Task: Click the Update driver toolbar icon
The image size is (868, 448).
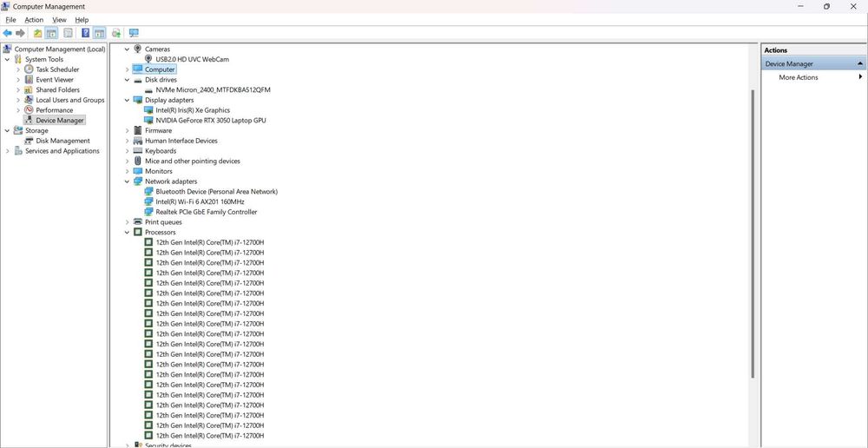Action: [116, 33]
